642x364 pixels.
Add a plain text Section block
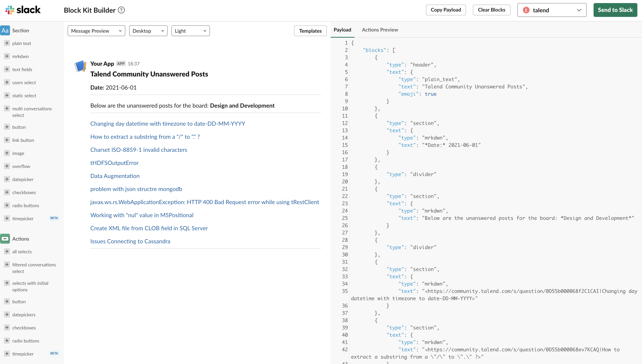click(22, 43)
